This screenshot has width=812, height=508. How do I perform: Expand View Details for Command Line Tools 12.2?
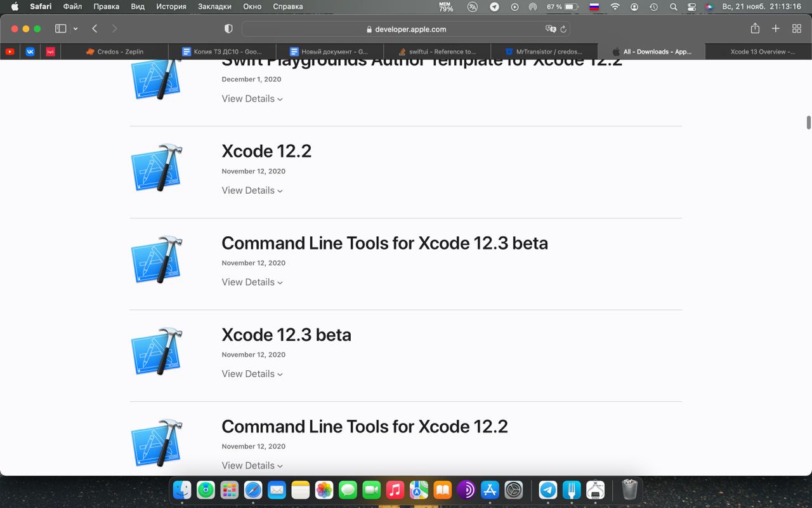(252, 465)
